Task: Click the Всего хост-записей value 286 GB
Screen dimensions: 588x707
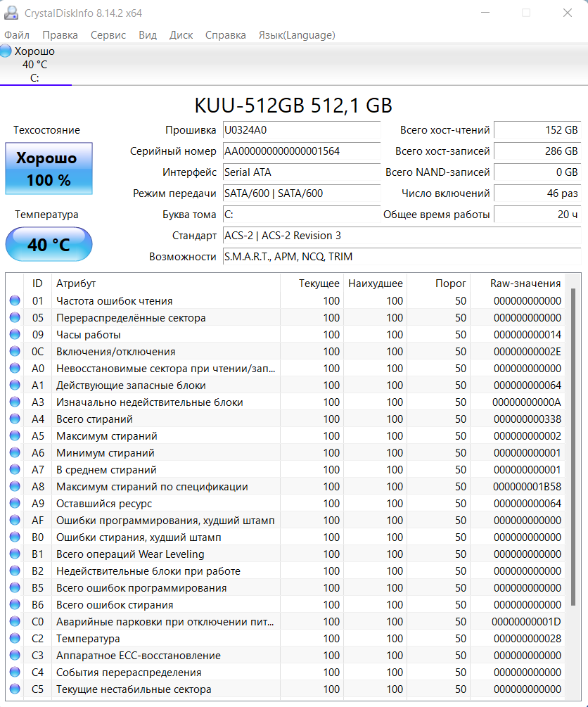Action: tap(537, 151)
